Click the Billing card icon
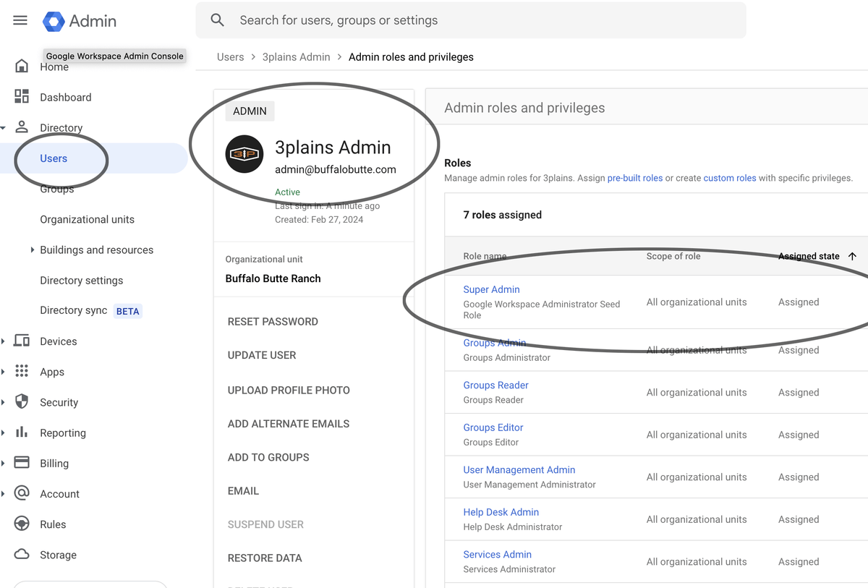The image size is (868, 588). point(22,463)
